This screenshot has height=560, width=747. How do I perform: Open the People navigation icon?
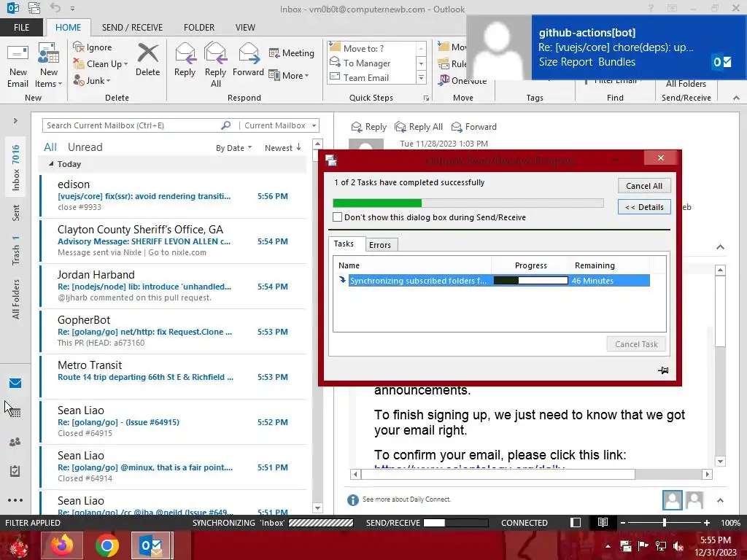click(x=15, y=442)
